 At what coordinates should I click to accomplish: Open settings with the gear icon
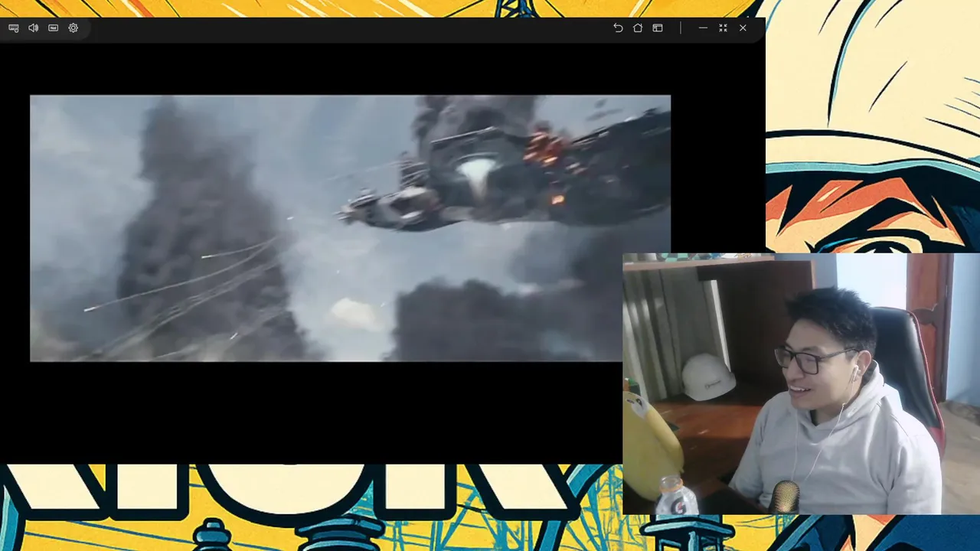tap(73, 28)
